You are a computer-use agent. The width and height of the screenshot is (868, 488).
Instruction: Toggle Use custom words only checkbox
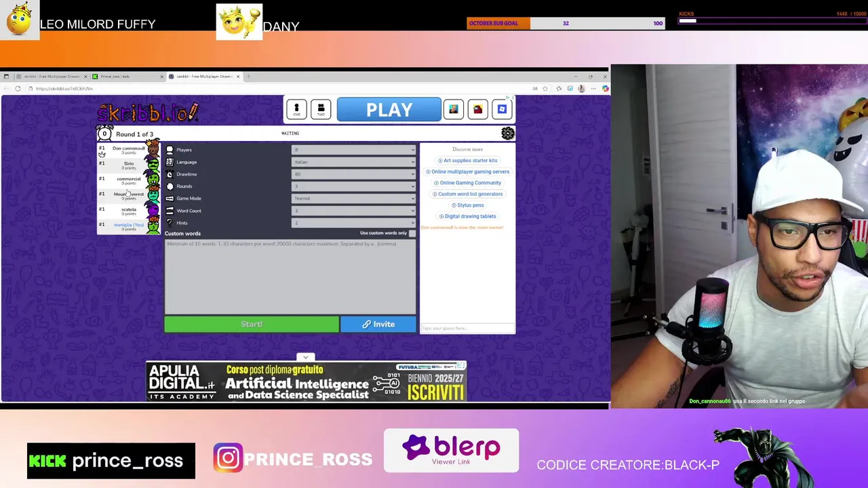pos(412,233)
